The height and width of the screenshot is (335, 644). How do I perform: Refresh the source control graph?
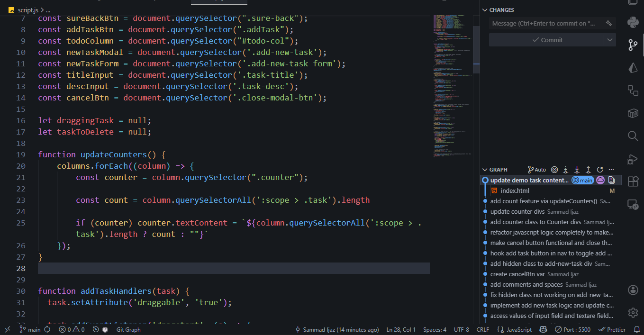[x=599, y=170]
